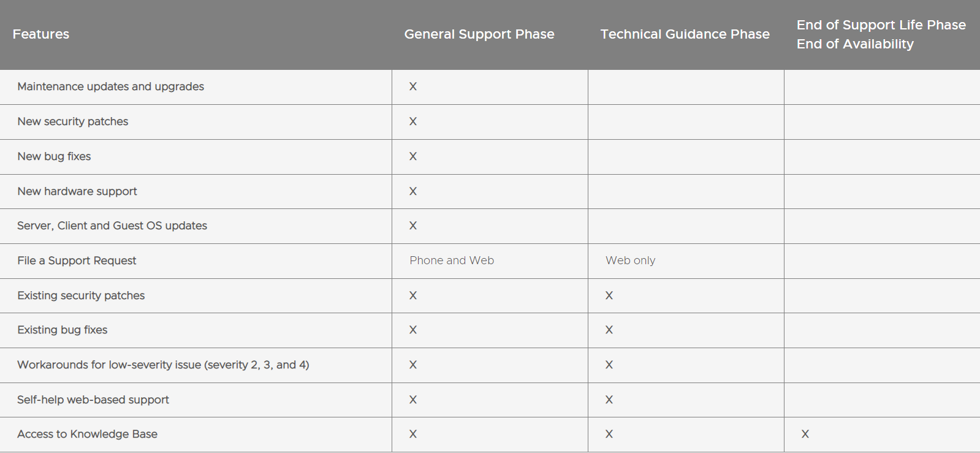
Task: Click the Technical Guidance Phase header
Action: 685,34
